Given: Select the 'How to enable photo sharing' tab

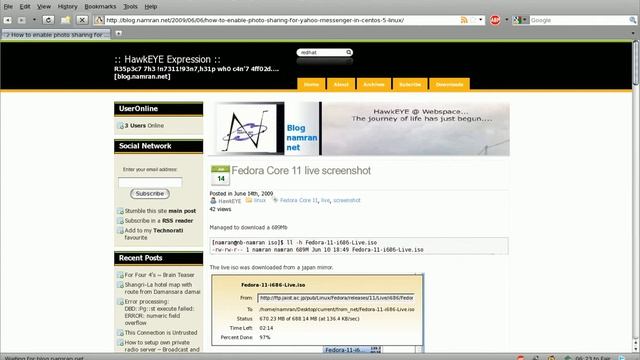Looking at the screenshot, I should (56, 35).
